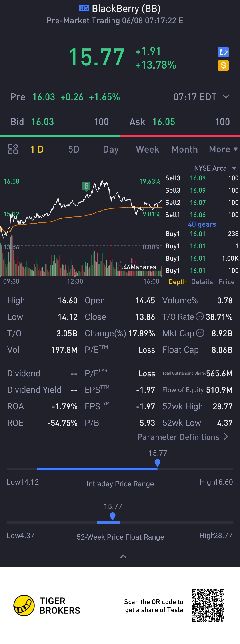This screenshot has height=644, width=240.
Task: Tap the Buy1 16.01 row with 1.00K
Action: coord(202,258)
